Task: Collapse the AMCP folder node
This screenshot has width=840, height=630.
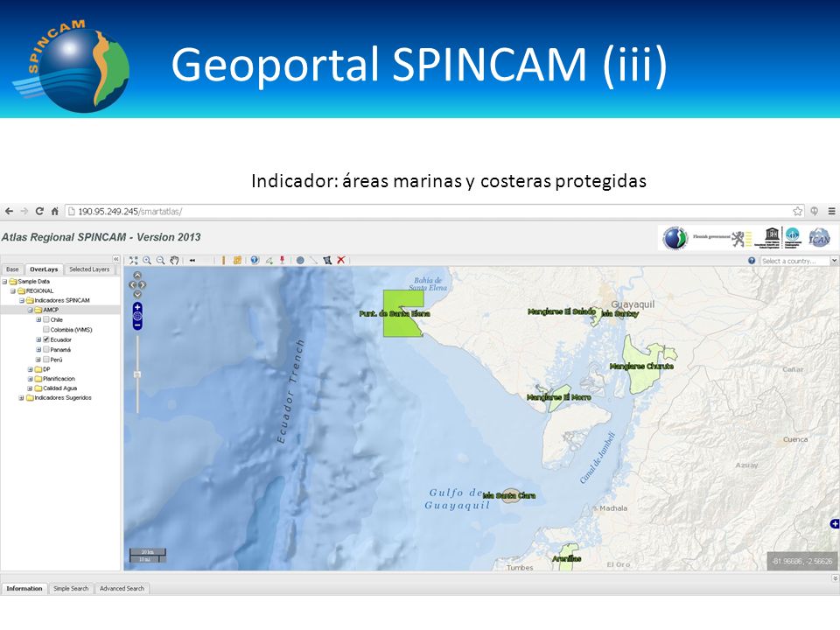Action: coord(30,310)
